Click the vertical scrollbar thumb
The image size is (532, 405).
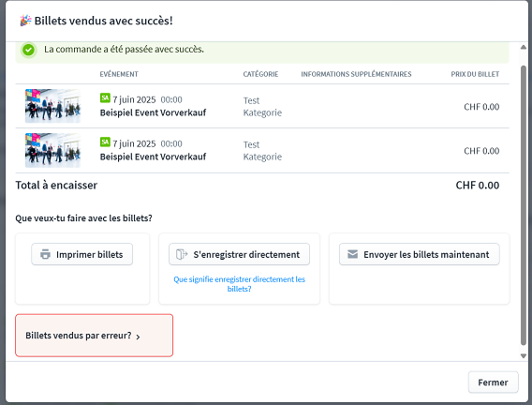[524, 205]
